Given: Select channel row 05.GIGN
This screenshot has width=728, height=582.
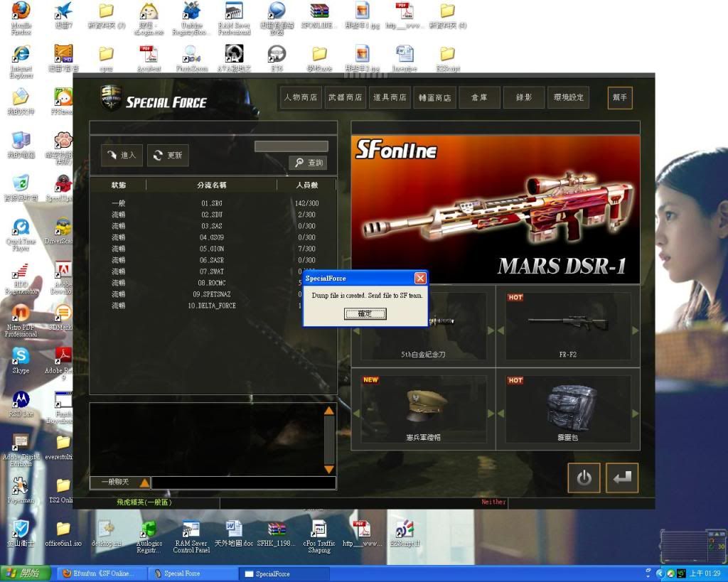Looking at the screenshot, I should (x=213, y=249).
